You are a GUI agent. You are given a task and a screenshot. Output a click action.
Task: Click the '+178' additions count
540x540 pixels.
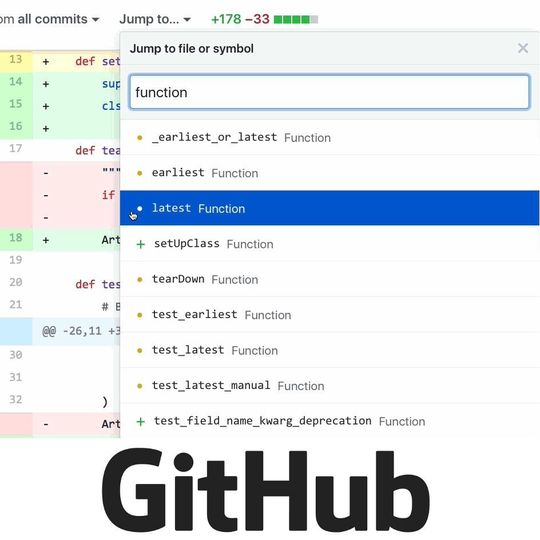click(226, 19)
